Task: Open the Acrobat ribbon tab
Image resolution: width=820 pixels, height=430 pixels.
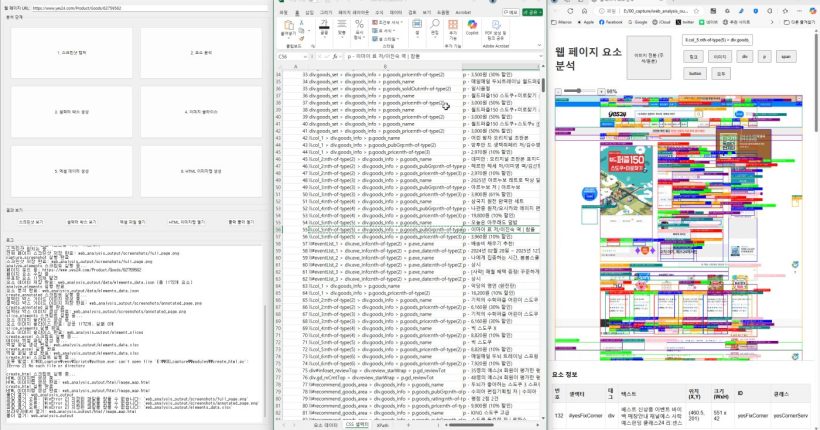Action: coord(463,12)
